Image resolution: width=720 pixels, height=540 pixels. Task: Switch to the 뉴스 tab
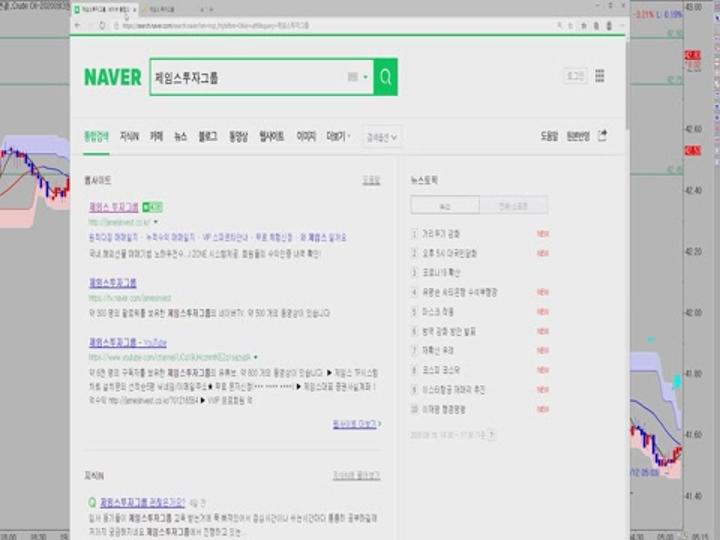point(180,136)
